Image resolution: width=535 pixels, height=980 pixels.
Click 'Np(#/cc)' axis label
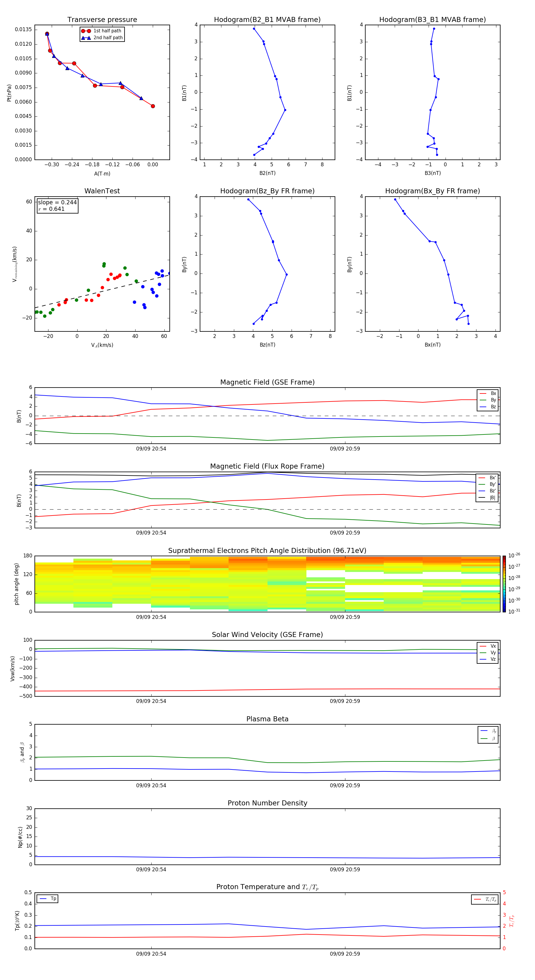pyautogui.click(x=20, y=837)
